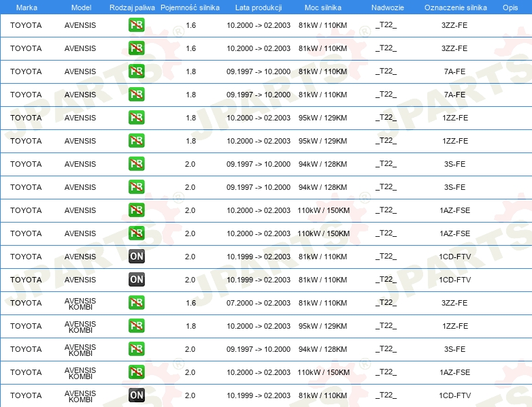
Task: Click TOYOTA in the AVENSIS KOMBI 1AZ-FSE row
Action: (x=26, y=372)
